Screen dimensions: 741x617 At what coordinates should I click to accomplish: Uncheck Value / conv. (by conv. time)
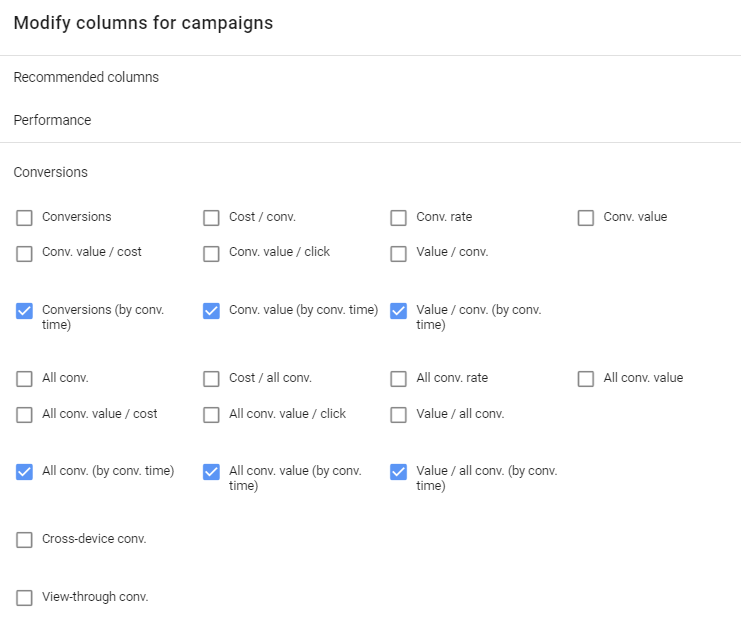[398, 311]
